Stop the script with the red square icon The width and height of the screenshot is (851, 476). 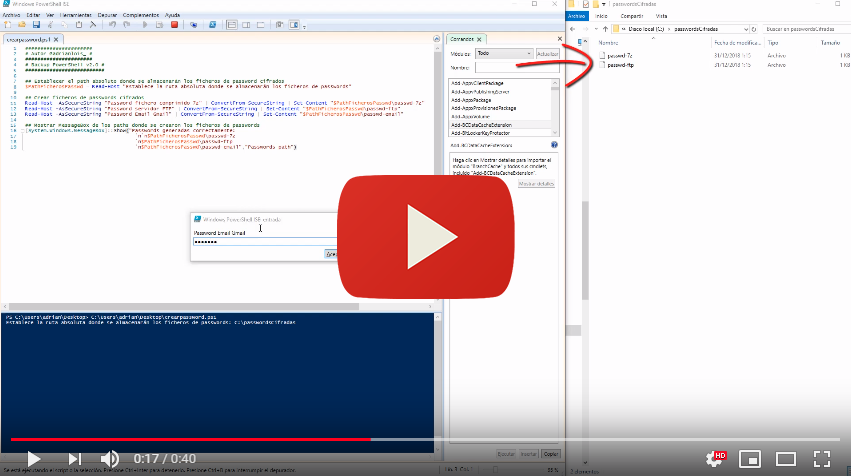coord(174,25)
